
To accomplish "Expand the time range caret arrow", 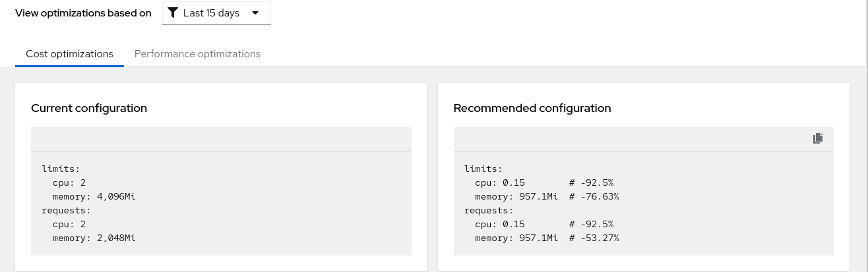I will coord(255,13).
